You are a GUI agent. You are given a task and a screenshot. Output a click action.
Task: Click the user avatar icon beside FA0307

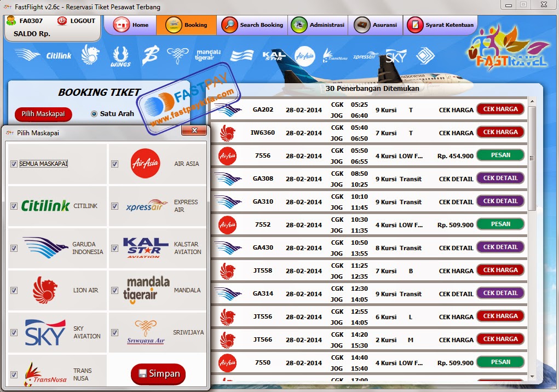(x=11, y=20)
